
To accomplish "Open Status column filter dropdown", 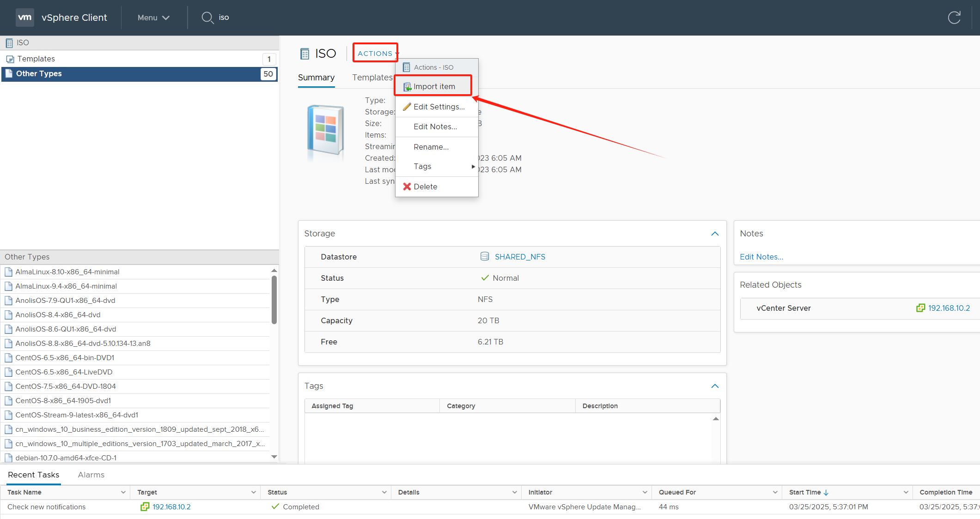I will pos(384,492).
